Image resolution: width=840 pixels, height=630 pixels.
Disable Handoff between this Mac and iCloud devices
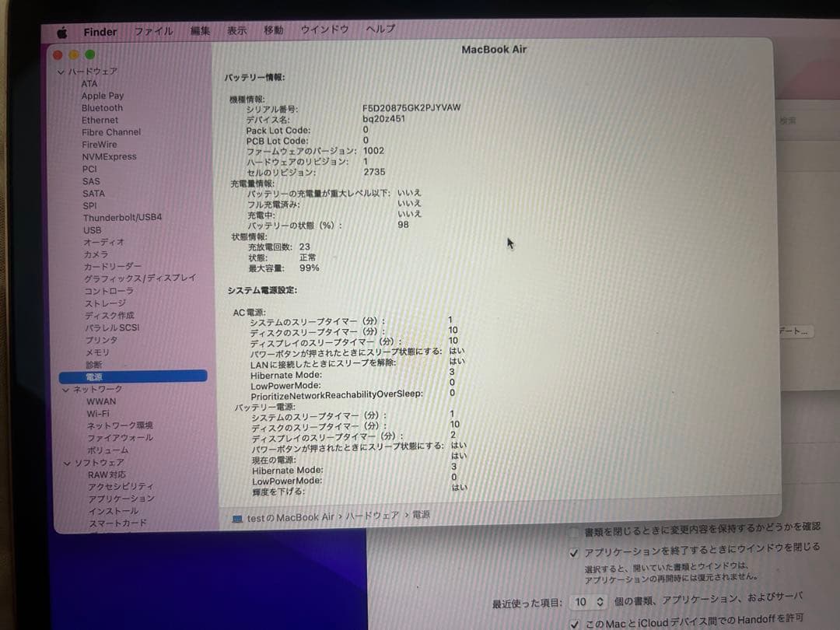(x=574, y=623)
